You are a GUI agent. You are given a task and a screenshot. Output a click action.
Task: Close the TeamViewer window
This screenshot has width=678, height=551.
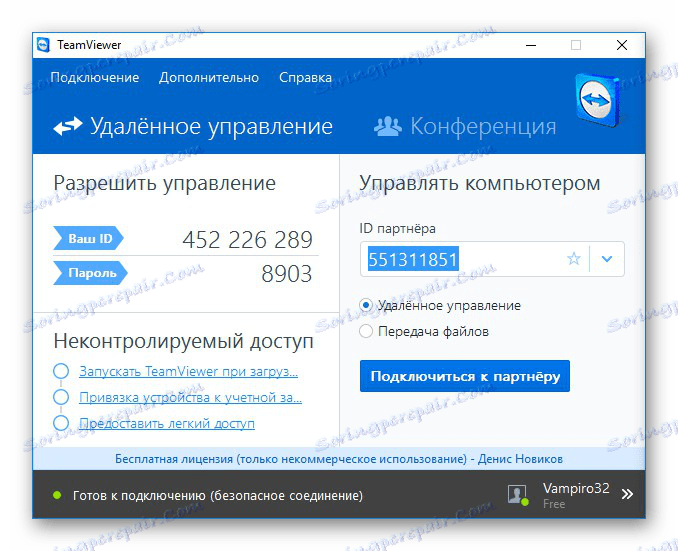(x=622, y=45)
